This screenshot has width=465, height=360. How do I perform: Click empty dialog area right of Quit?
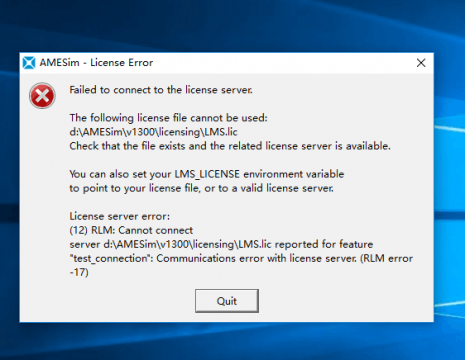(343, 301)
